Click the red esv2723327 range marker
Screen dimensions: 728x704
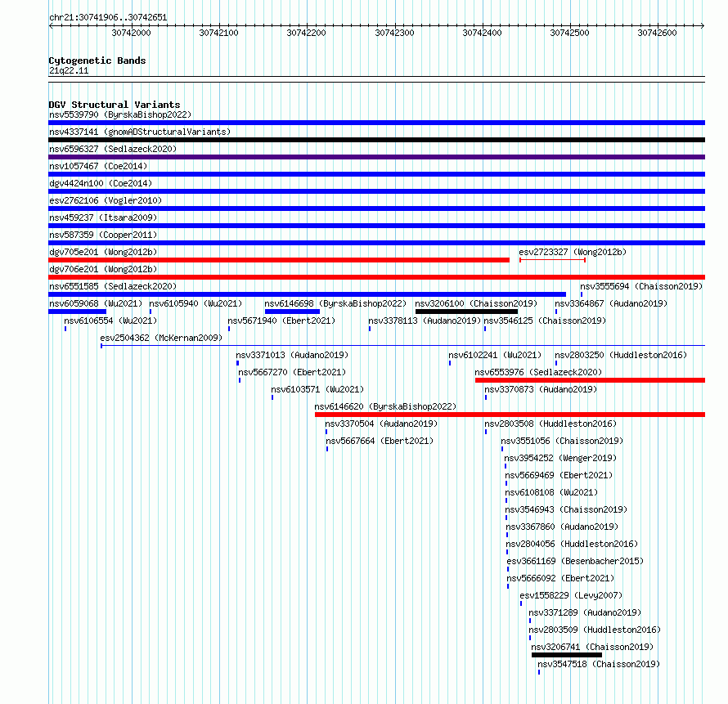click(552, 260)
